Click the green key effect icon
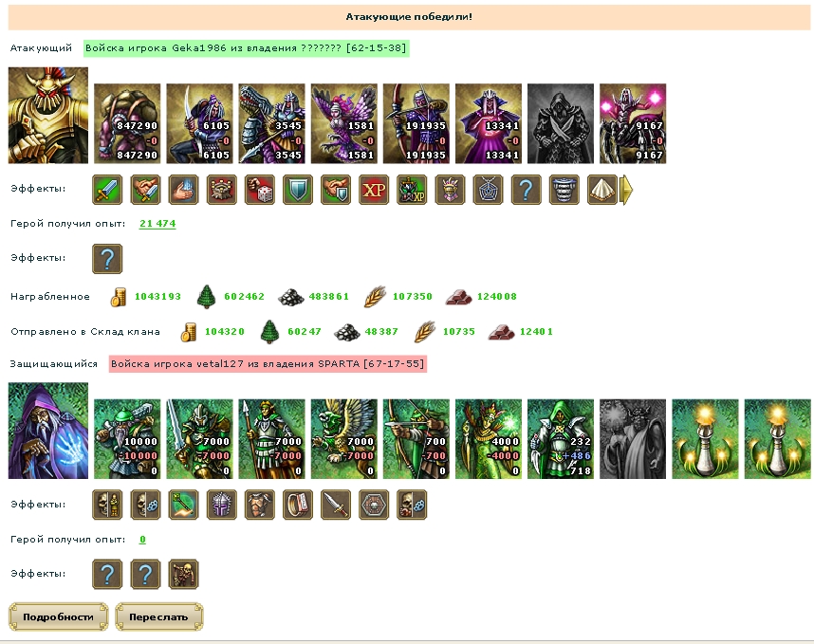814x644 pixels. coord(184,505)
